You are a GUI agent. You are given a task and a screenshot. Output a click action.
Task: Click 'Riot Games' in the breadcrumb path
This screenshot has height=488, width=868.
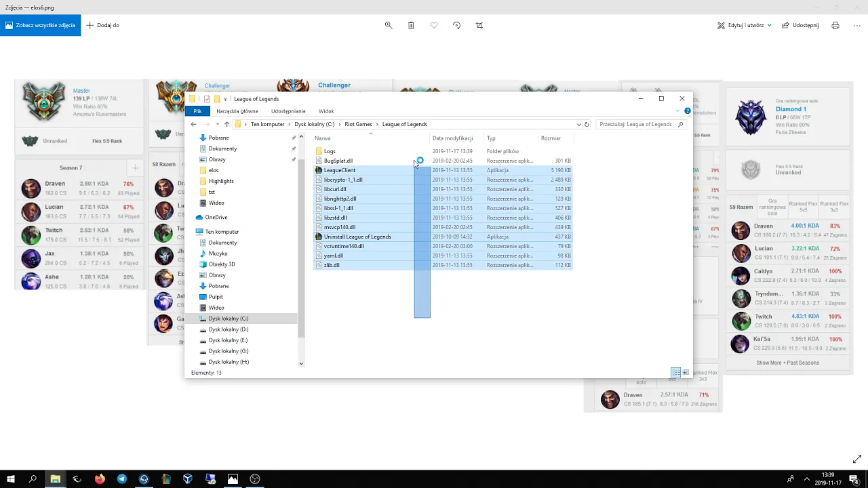[358, 124]
